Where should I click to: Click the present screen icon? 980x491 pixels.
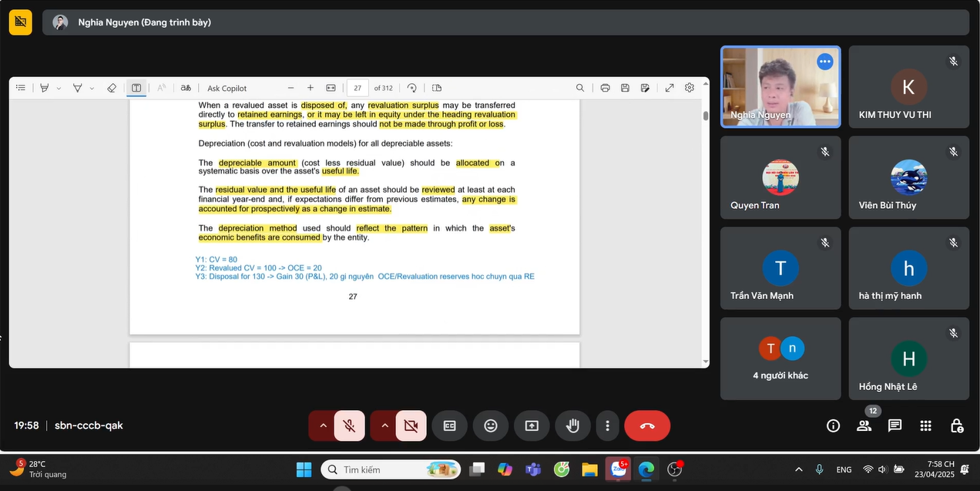coord(532,425)
